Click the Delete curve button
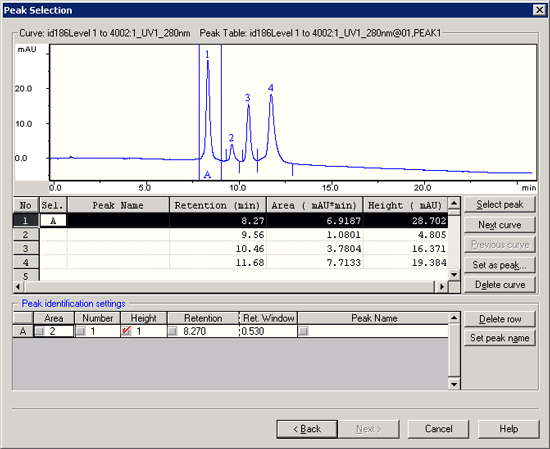The height and width of the screenshot is (449, 550). (x=500, y=284)
